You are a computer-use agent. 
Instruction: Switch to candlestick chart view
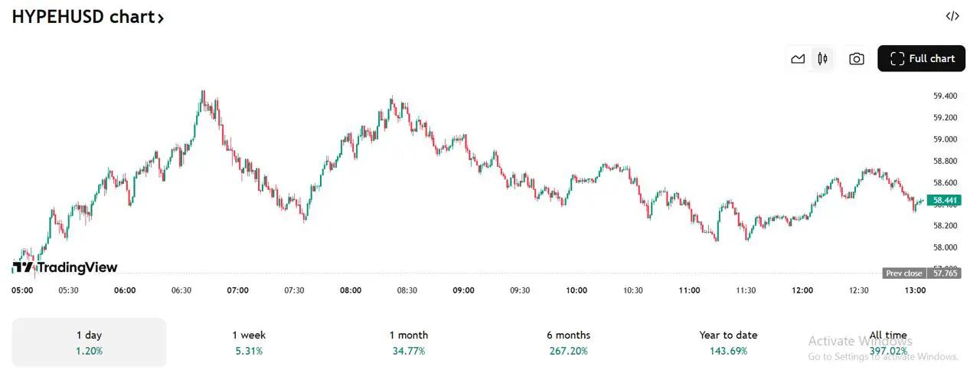pyautogui.click(x=822, y=59)
